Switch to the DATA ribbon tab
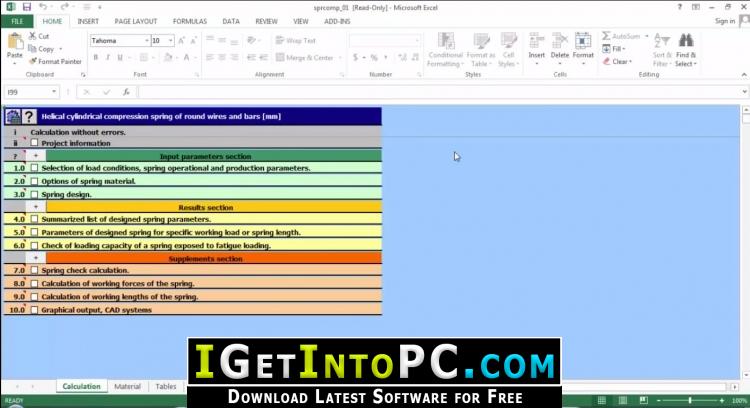This screenshot has width=750, height=408. click(231, 22)
